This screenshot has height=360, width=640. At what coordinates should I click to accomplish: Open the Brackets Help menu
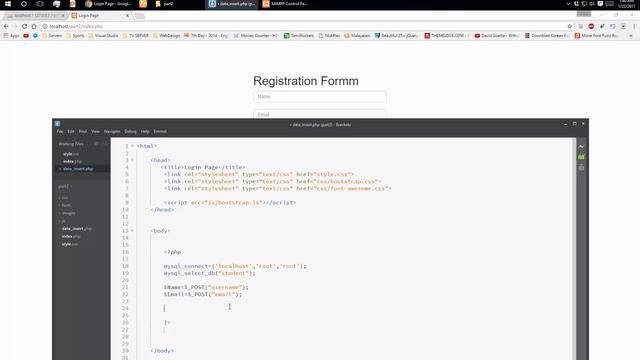pos(145,131)
